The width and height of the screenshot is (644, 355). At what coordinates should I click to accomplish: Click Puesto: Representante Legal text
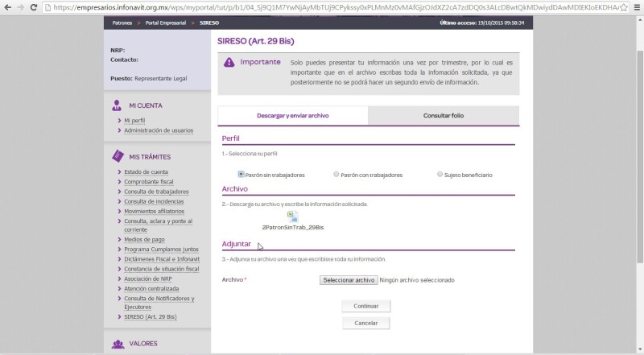(149, 78)
